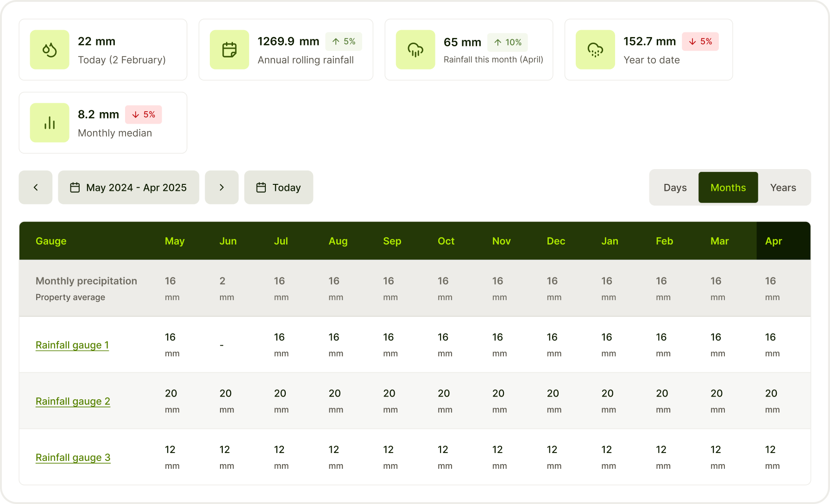Click the 5% increase badge on Annual rolling rainfall

pyautogui.click(x=344, y=42)
